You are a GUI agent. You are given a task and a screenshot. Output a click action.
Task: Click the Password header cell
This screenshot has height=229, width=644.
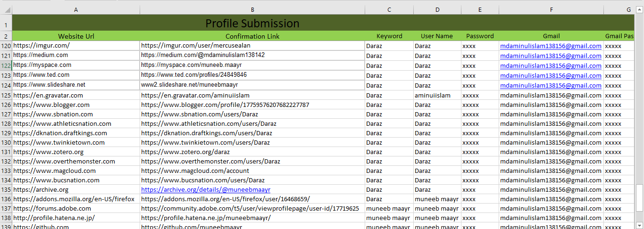click(480, 36)
